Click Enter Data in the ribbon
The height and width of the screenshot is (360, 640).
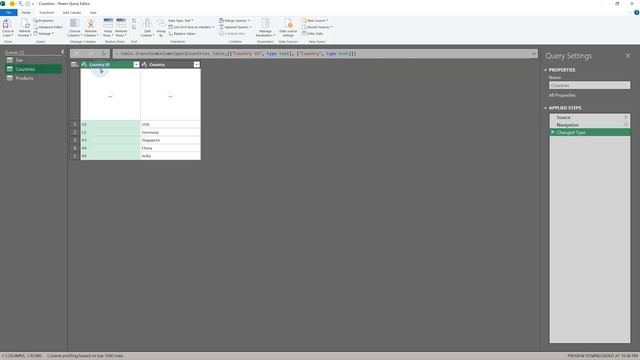pos(313,33)
